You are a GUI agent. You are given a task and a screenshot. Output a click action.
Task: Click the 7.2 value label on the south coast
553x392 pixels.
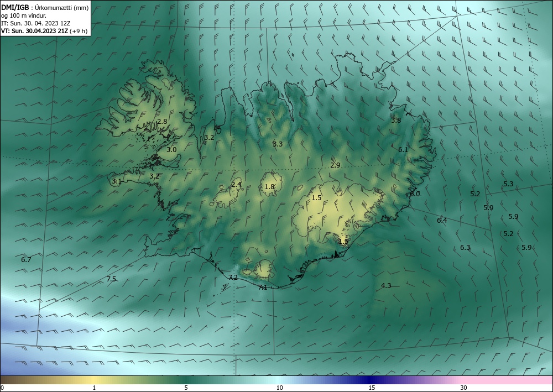(233, 278)
